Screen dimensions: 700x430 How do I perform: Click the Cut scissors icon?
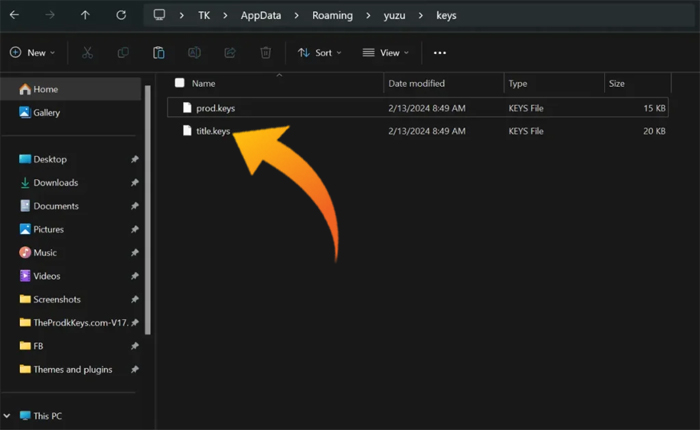[87, 52]
